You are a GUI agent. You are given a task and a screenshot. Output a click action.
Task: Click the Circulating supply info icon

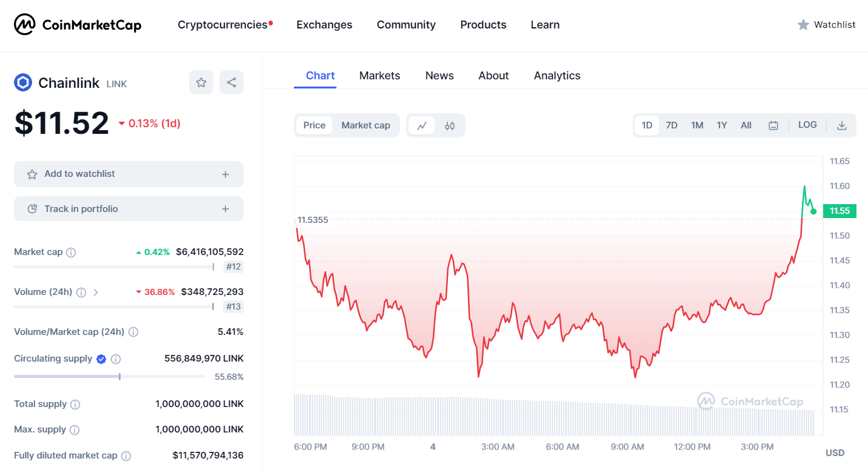pos(116,359)
